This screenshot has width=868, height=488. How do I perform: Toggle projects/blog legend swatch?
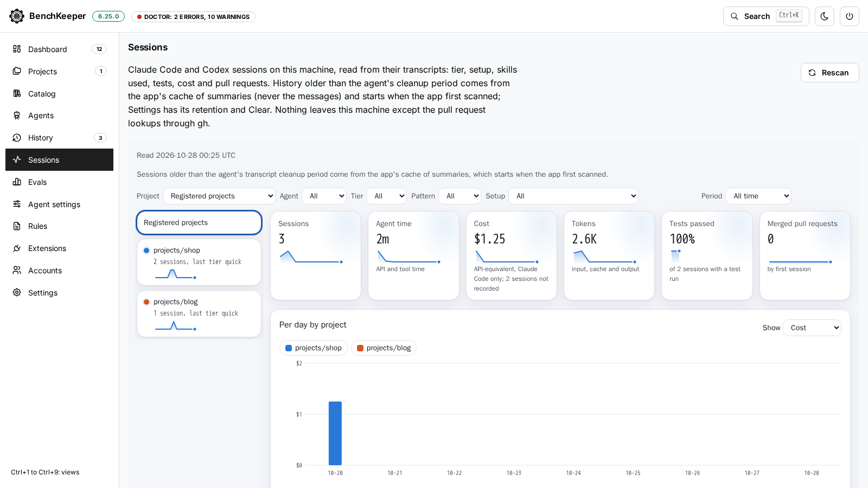pyautogui.click(x=360, y=348)
